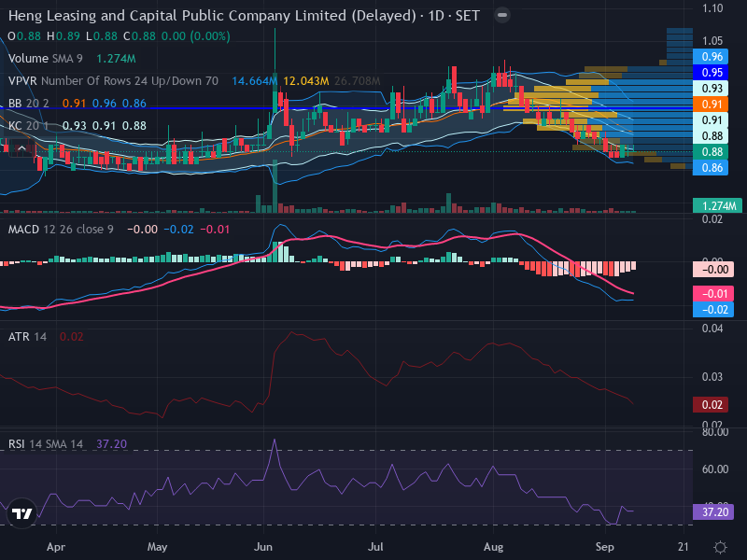
Task: Click the purple 37.20 RSI value label
Action: point(713,511)
